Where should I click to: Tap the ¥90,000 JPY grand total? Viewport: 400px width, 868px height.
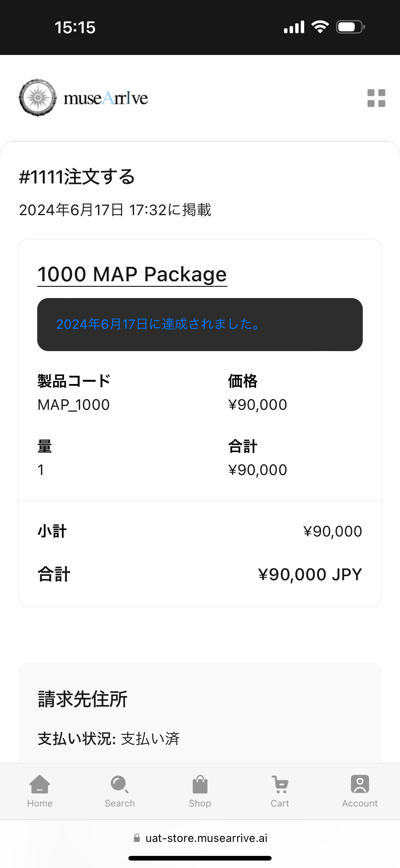pyautogui.click(x=310, y=574)
